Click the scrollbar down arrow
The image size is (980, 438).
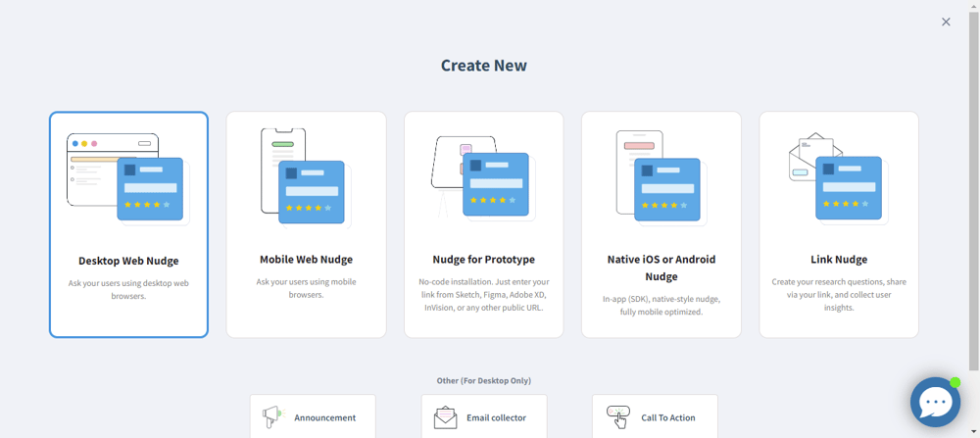tap(974, 432)
